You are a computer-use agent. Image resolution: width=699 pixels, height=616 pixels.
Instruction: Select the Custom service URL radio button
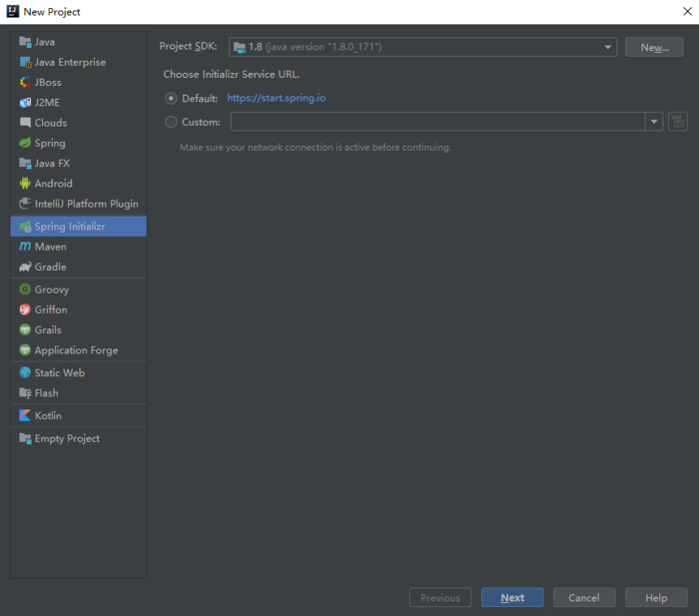click(x=171, y=122)
